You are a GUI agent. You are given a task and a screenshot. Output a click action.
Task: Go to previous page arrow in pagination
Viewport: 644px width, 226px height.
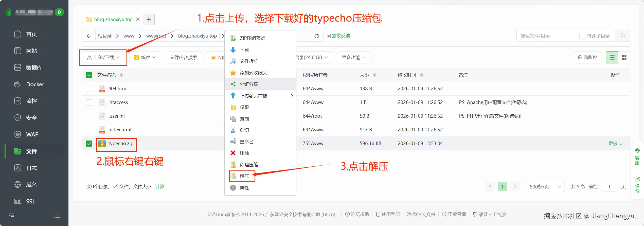point(490,187)
